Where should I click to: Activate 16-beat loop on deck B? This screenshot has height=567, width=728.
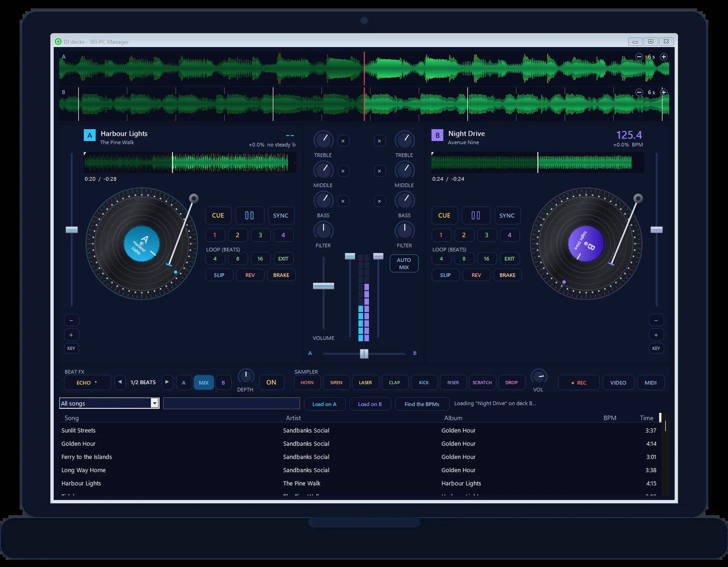coord(486,259)
